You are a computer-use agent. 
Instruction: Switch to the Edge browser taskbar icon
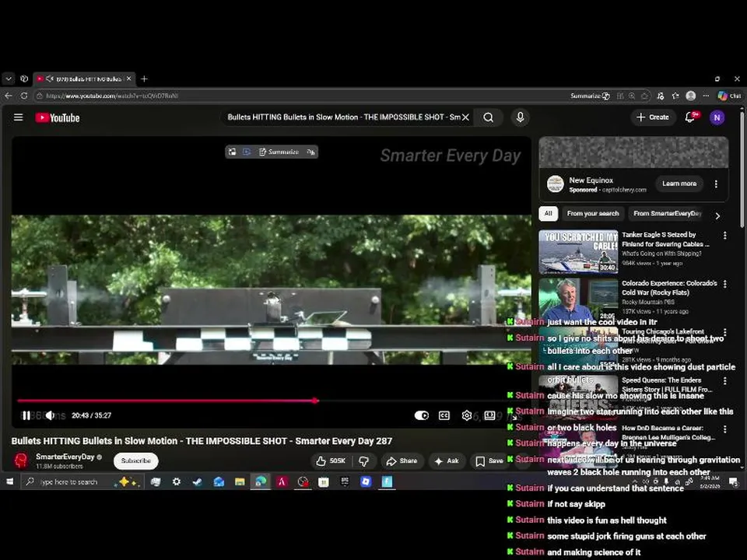(x=261, y=482)
